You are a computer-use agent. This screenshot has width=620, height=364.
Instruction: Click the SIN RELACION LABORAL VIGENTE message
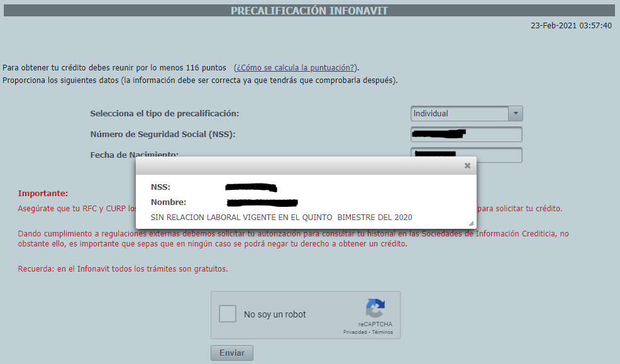(x=282, y=218)
